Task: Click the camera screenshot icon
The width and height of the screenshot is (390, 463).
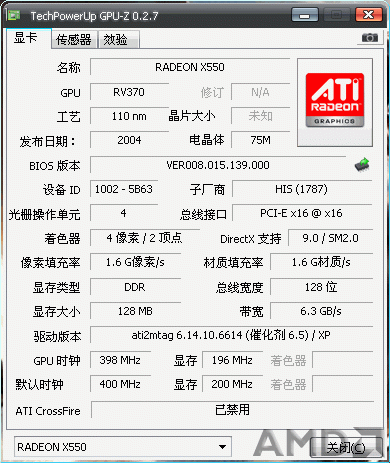Action: coord(370,38)
